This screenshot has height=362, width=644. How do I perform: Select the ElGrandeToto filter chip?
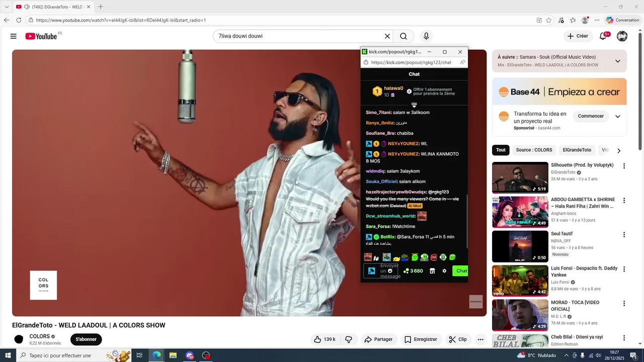(x=577, y=150)
